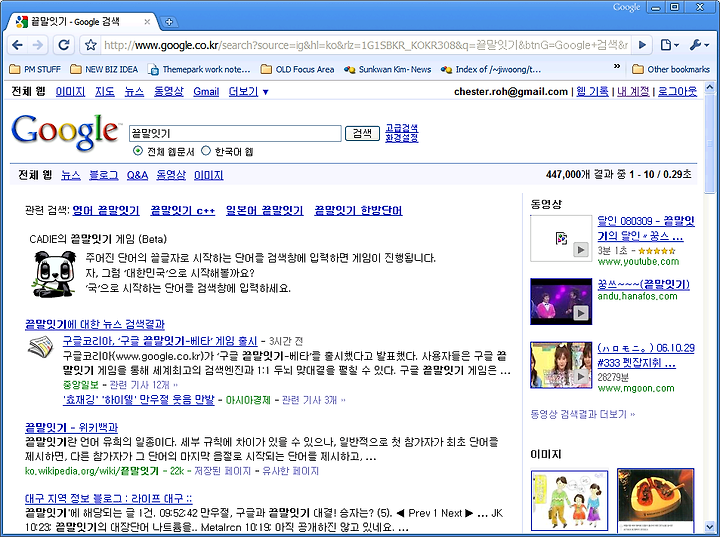Screen dimensions: 720x537
Task: Open 끝말잇기에 대한 뉴스 검색결과 link
Action: coord(95,324)
